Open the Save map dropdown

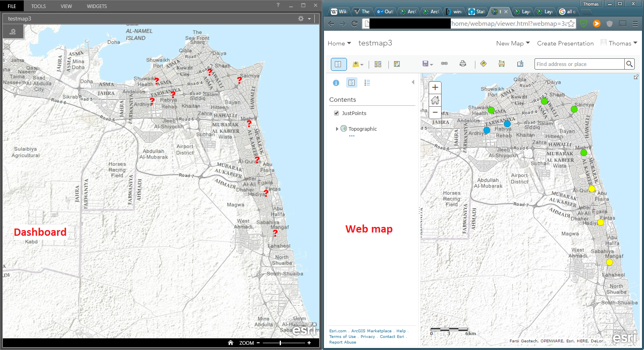427,64
